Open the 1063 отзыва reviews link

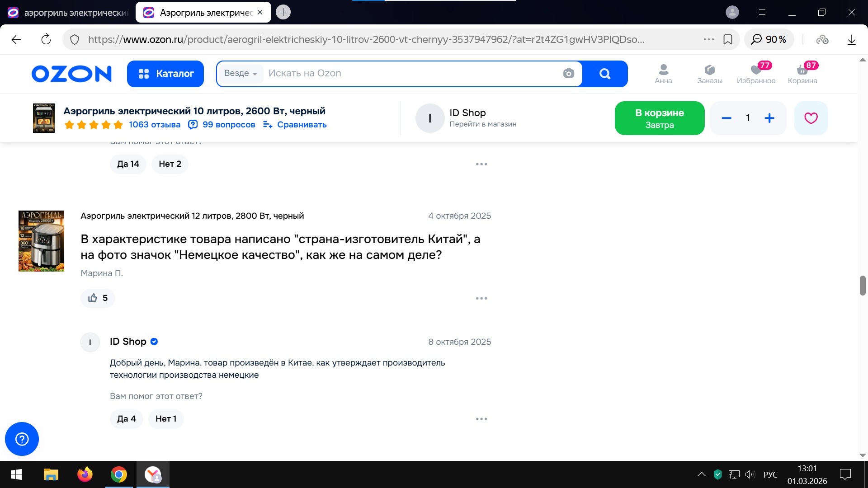tap(154, 125)
